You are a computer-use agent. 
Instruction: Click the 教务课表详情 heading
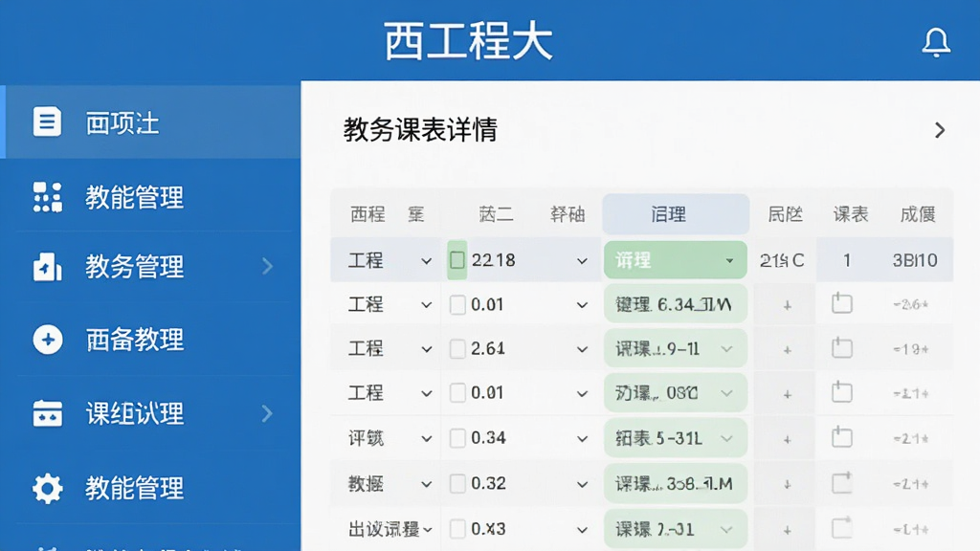point(420,130)
